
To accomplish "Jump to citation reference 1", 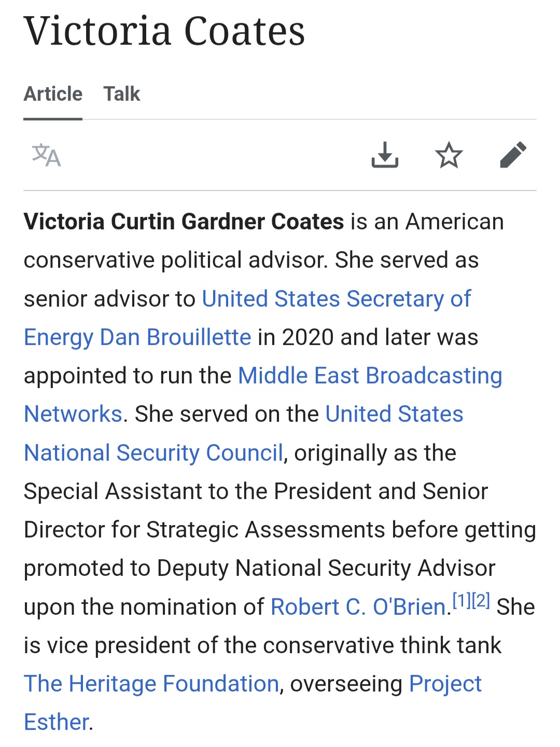I will [461, 601].
